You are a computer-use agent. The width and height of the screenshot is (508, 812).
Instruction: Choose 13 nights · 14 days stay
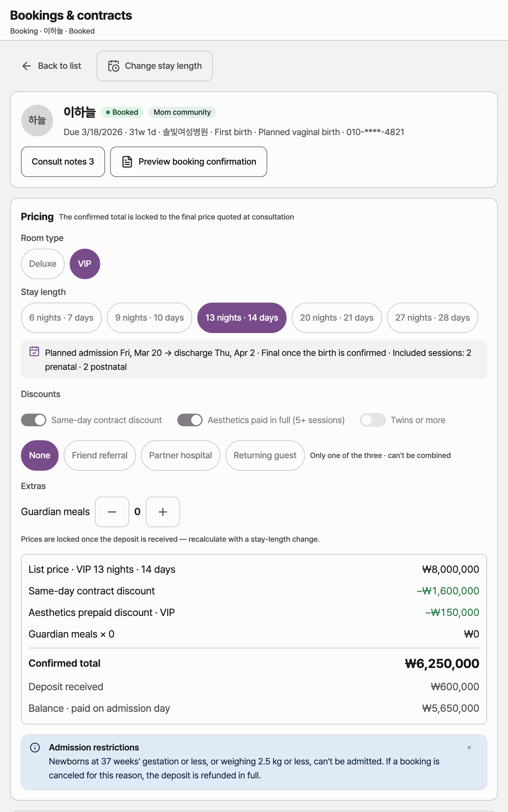(x=242, y=318)
